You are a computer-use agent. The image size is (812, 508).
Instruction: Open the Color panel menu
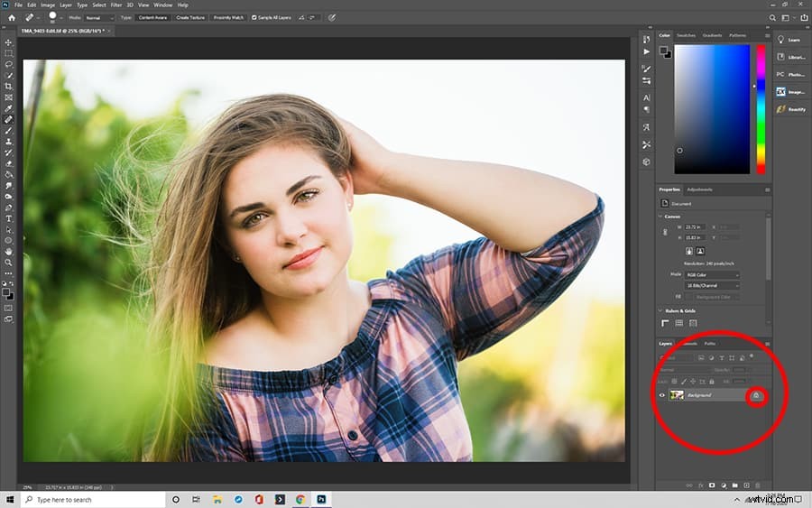pyautogui.click(x=768, y=35)
